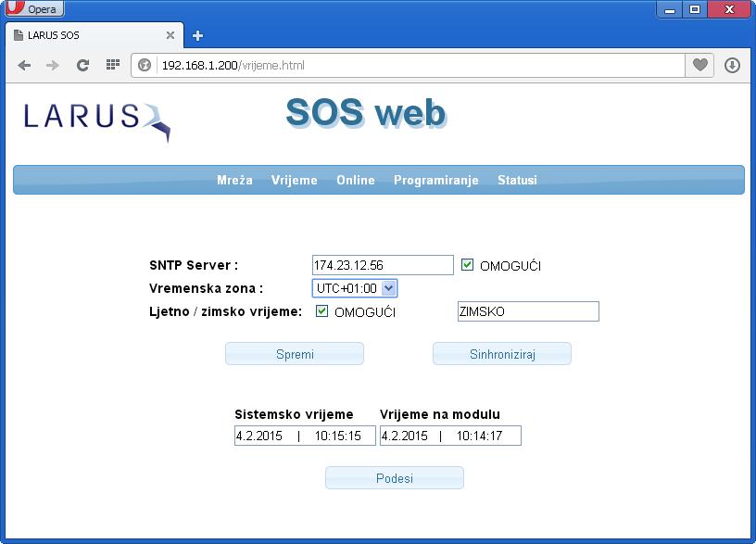Open the Speed Dial grid
Screen dimensions: 756x544
(x=113, y=66)
